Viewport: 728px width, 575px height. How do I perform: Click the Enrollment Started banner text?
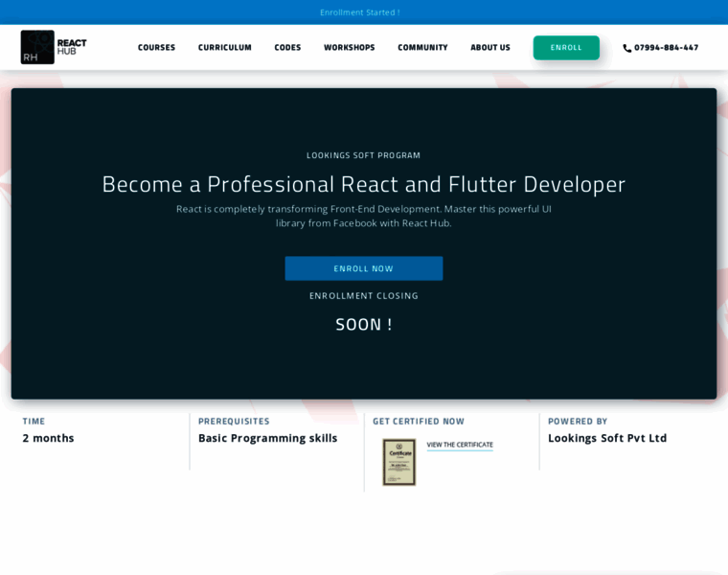tap(360, 12)
